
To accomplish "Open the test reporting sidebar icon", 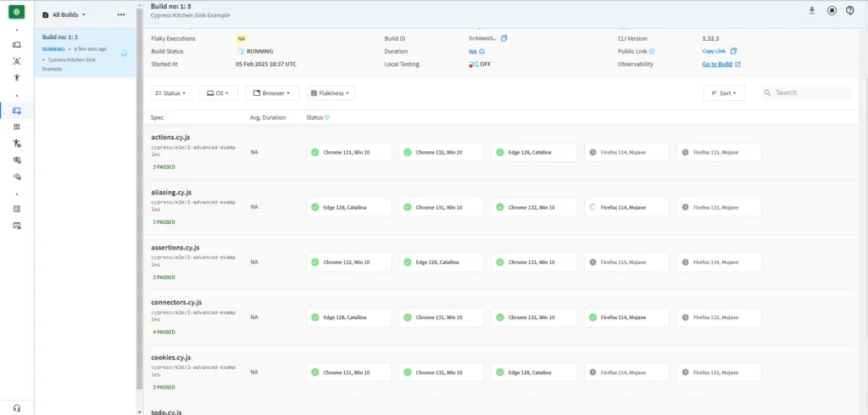I will (x=17, y=209).
